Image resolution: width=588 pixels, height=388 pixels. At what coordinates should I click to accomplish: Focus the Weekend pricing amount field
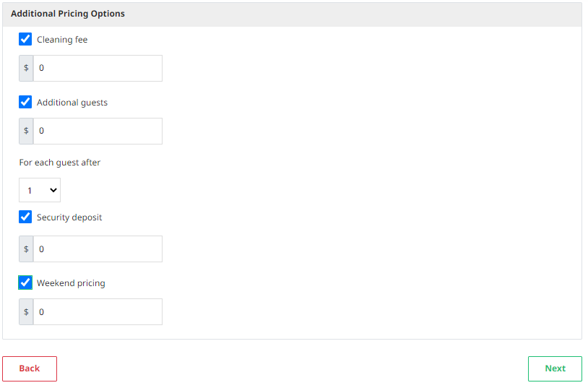pyautogui.click(x=98, y=312)
